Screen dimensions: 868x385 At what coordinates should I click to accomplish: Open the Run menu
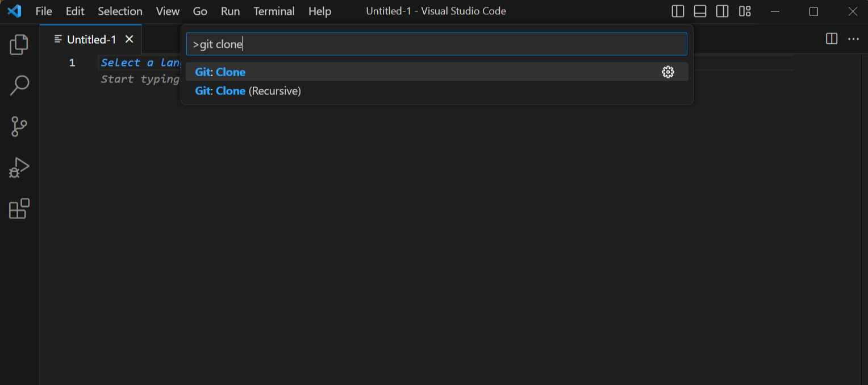[230, 11]
